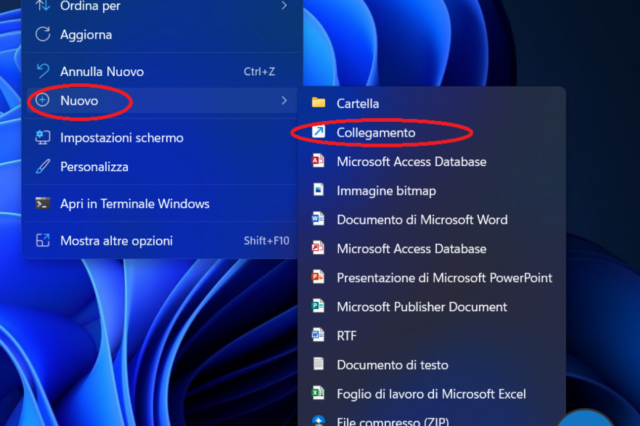Create a new Cartella via folder icon
Viewport: 640px width, 426px height.
click(x=318, y=102)
